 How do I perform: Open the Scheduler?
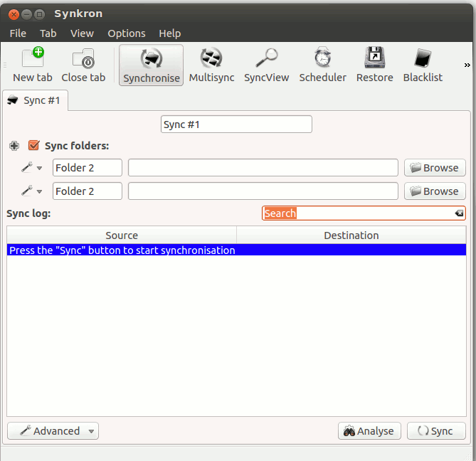coord(323,65)
